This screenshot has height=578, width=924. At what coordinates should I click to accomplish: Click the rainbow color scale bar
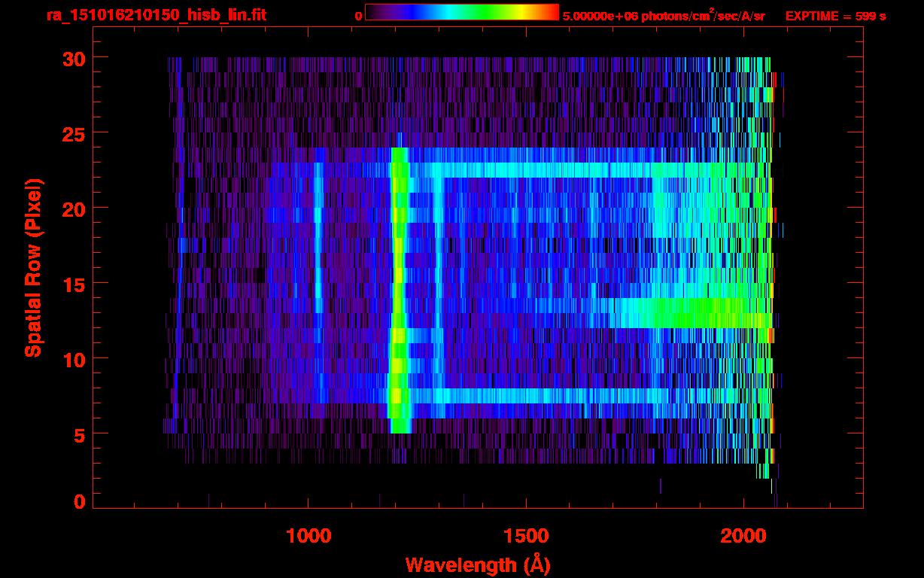462,12
